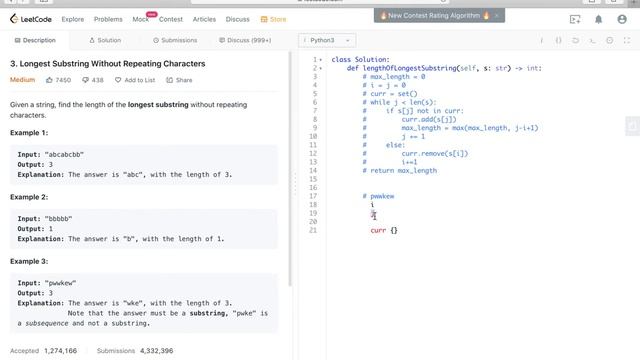Click the description panel scrollbar
640x360 pixels.
(x=290, y=169)
